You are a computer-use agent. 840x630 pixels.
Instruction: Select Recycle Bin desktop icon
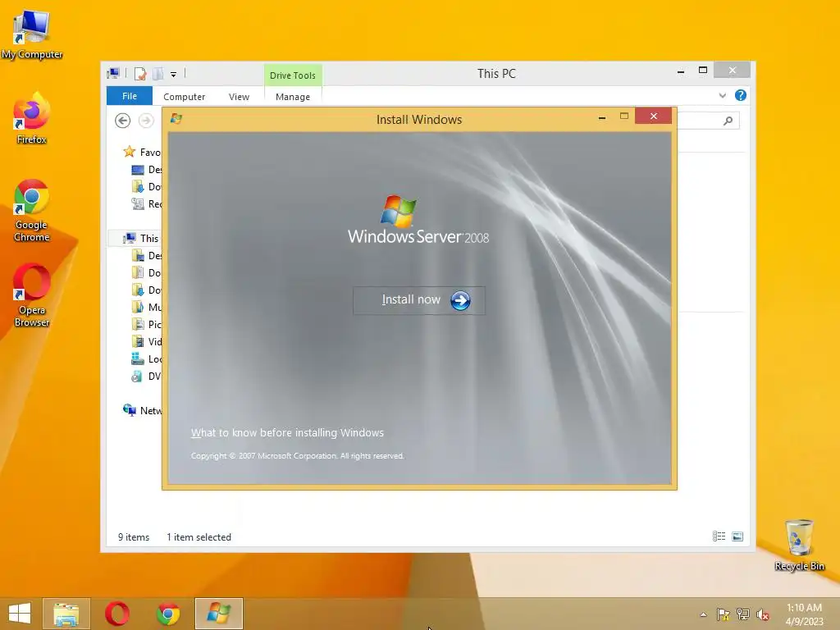click(799, 545)
